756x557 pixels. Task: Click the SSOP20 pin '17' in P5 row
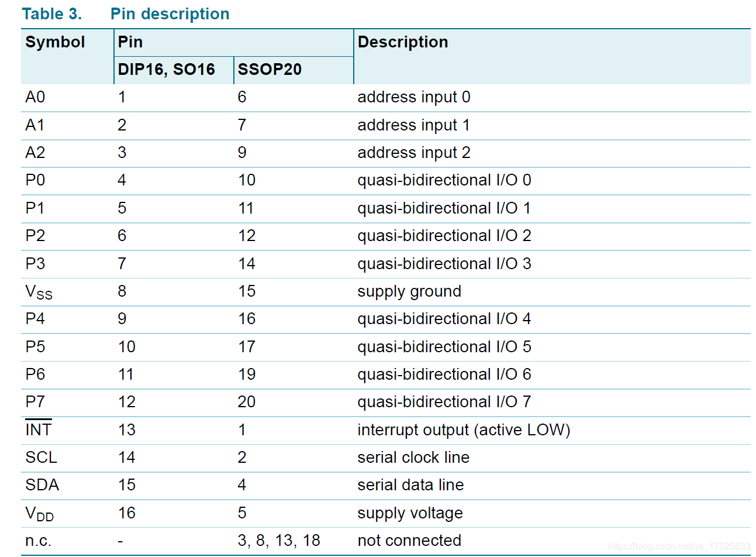[247, 347]
